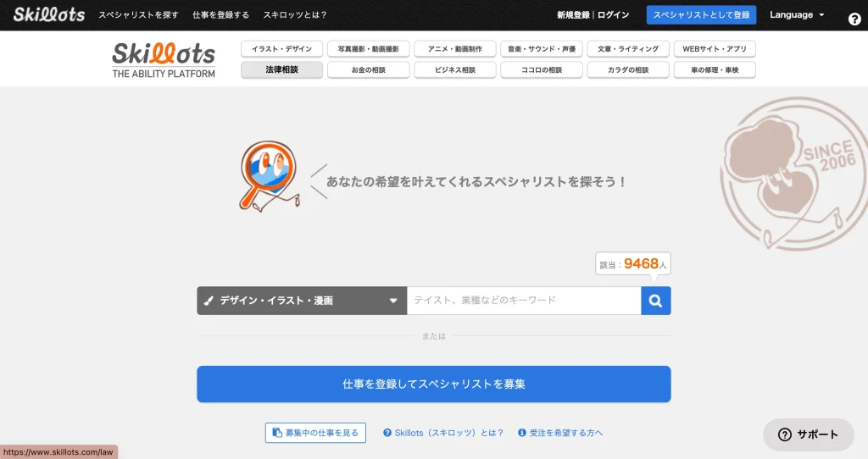This screenshot has height=459, width=868.
Task: Open the 受注を希望する方へ link
Action: coord(560,433)
